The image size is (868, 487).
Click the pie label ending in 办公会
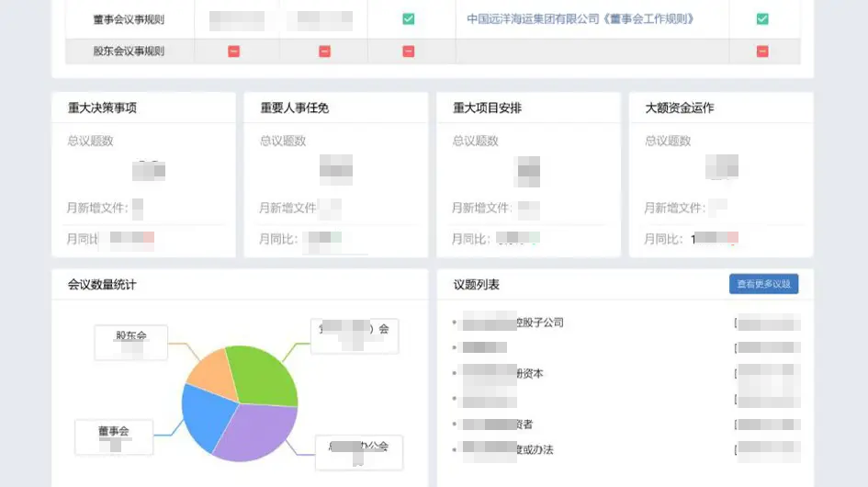point(359,452)
